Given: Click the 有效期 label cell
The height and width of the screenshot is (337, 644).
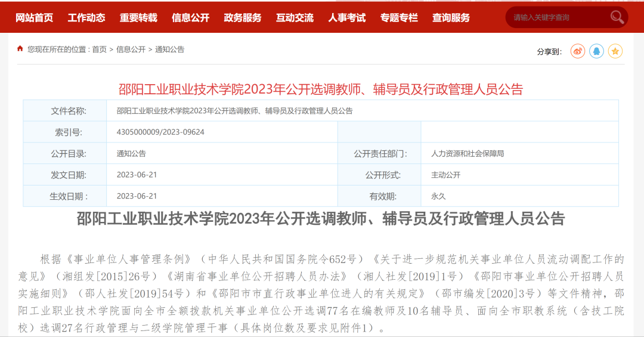Looking at the screenshot, I should tap(379, 196).
